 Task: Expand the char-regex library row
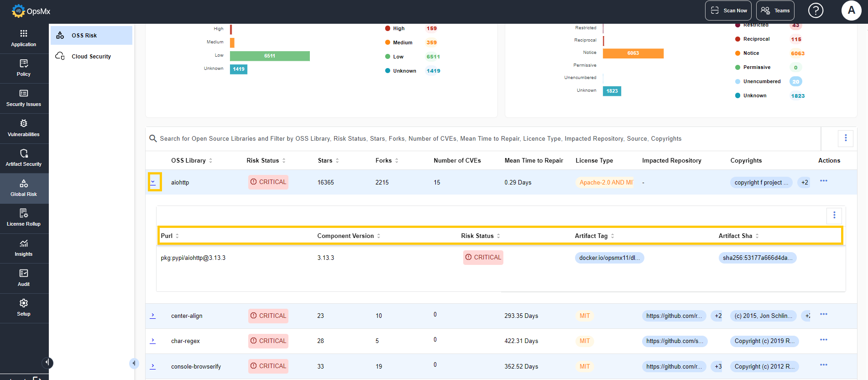tap(153, 341)
